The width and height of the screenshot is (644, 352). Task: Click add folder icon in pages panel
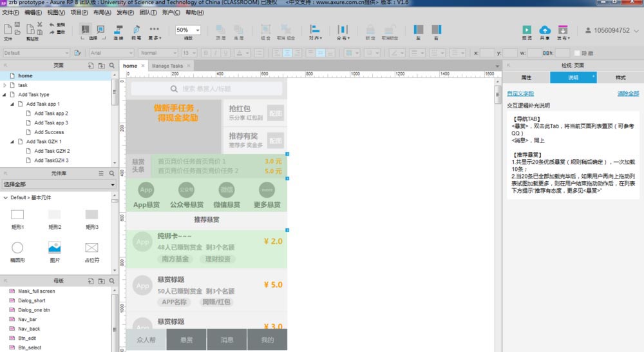[102, 65]
